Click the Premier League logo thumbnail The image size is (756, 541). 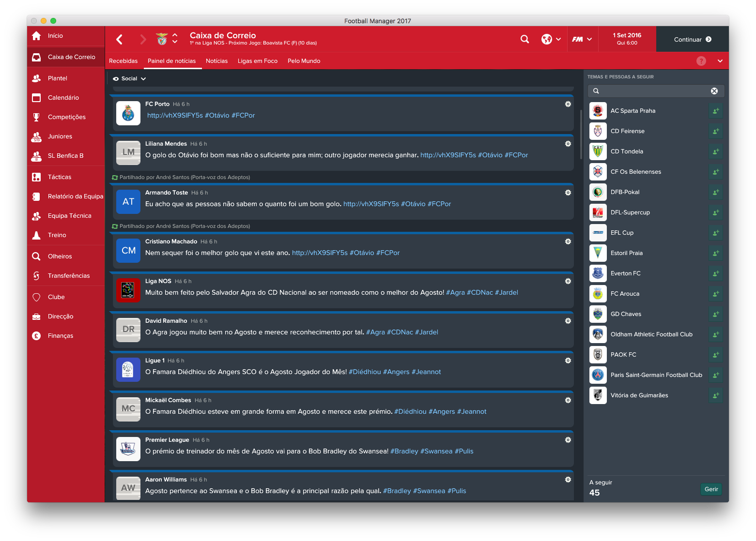(128, 448)
